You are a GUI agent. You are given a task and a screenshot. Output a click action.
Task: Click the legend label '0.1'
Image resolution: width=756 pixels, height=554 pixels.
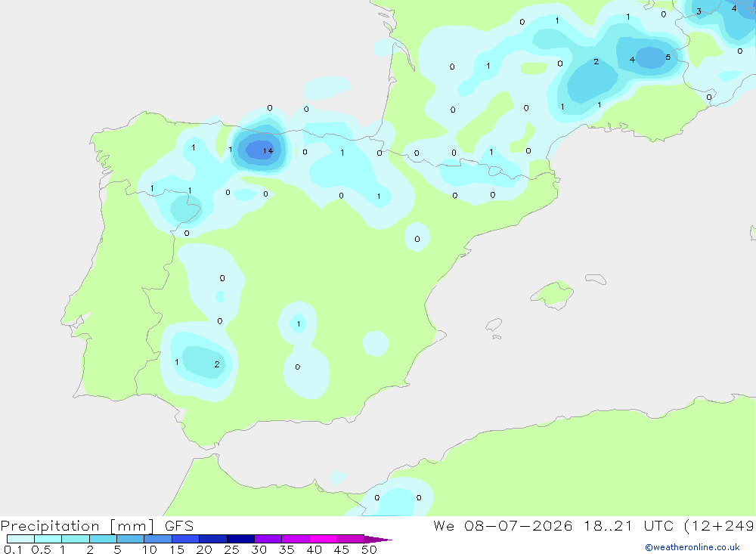pyautogui.click(x=13, y=549)
